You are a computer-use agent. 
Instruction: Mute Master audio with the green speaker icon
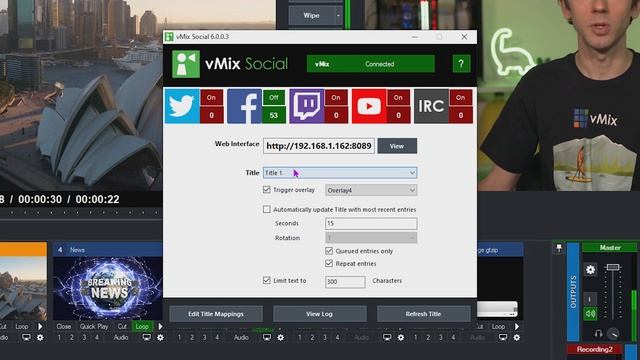[590, 313]
